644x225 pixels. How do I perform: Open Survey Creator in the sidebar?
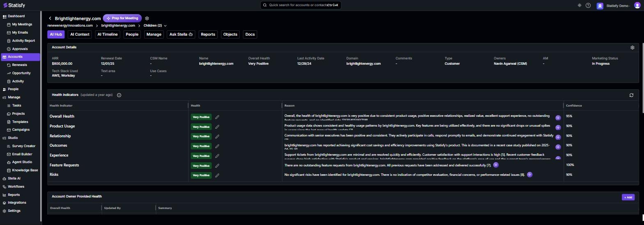tap(23, 146)
